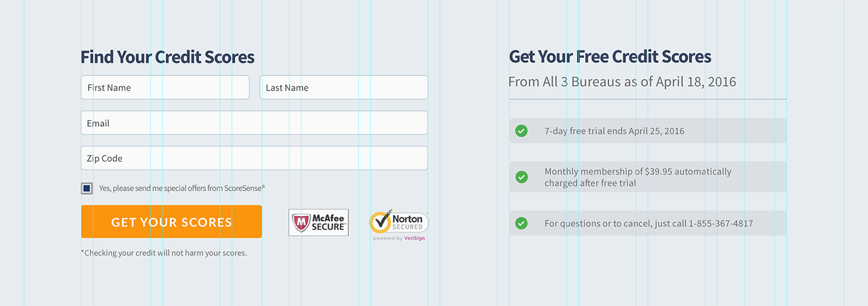This screenshot has height=306, width=868.
Task: Click the phone number 1-855-367-4817 row
Action: click(x=648, y=223)
